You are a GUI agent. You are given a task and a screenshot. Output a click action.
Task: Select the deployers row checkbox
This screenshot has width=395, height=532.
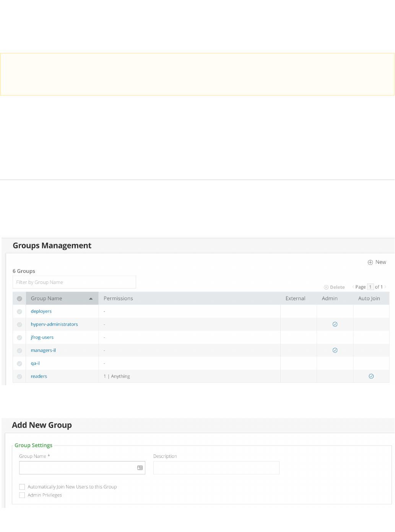point(20,311)
